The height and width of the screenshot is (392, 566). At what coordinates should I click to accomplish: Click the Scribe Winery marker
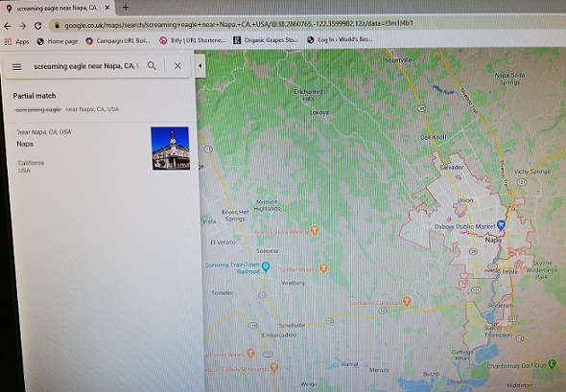324,268
